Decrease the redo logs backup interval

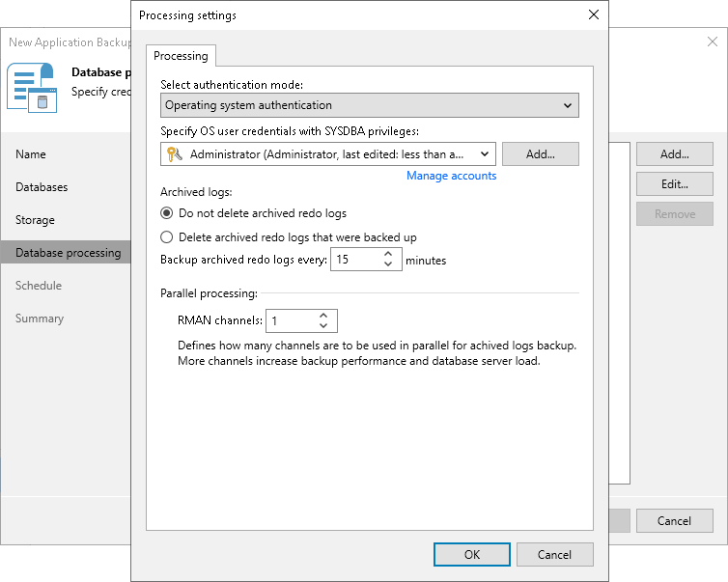(388, 264)
